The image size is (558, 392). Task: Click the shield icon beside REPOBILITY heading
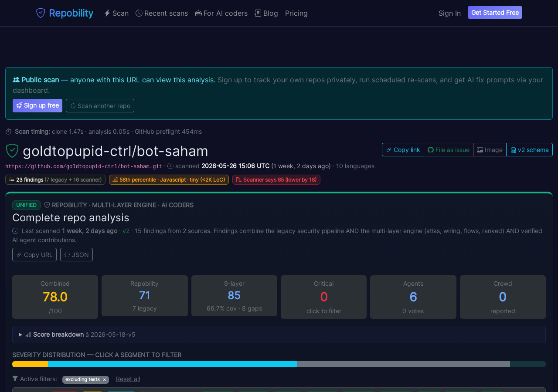[x=47, y=205]
